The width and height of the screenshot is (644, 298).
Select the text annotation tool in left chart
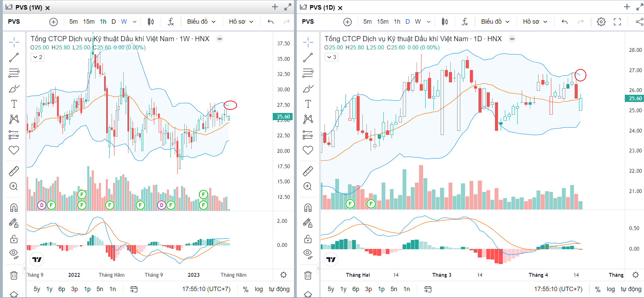[14, 104]
